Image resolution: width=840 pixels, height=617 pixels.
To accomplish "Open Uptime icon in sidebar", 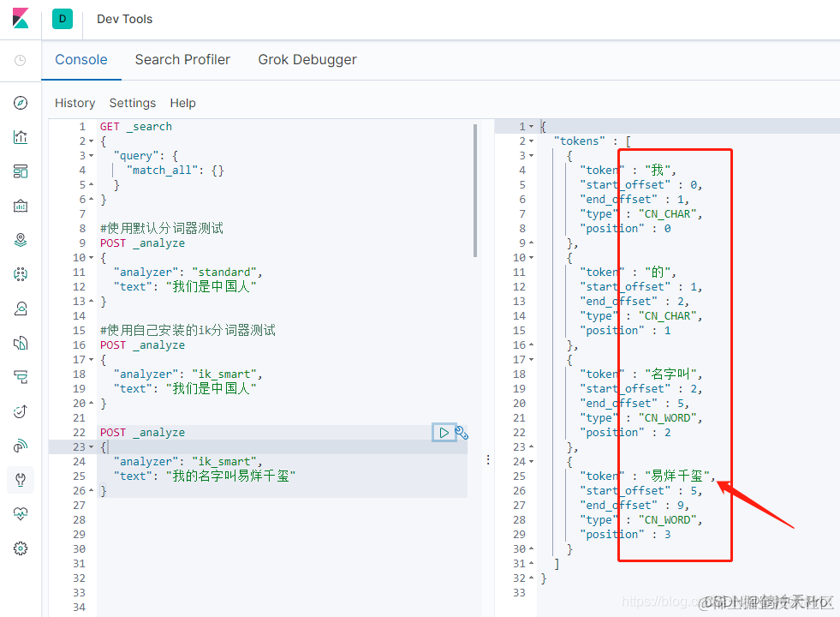I will click(x=21, y=411).
